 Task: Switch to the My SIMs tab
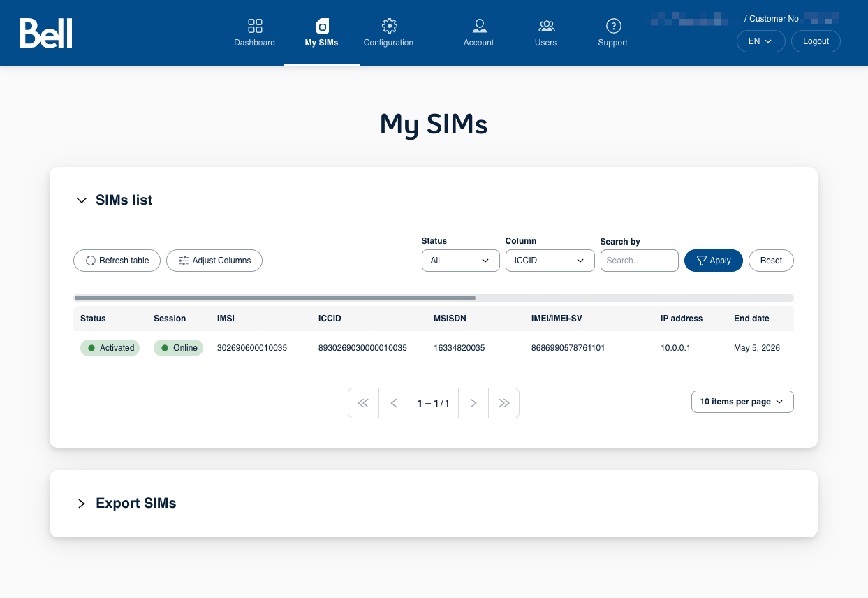coord(321,32)
